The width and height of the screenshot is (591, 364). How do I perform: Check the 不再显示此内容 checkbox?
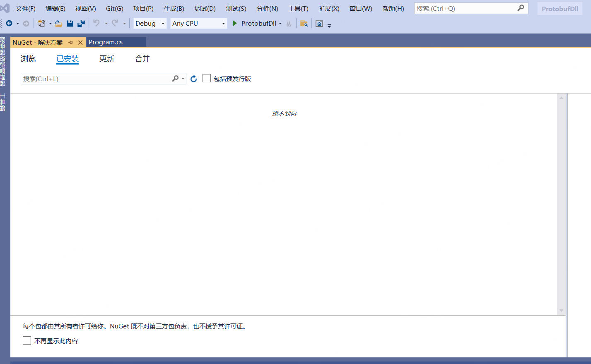pos(27,340)
